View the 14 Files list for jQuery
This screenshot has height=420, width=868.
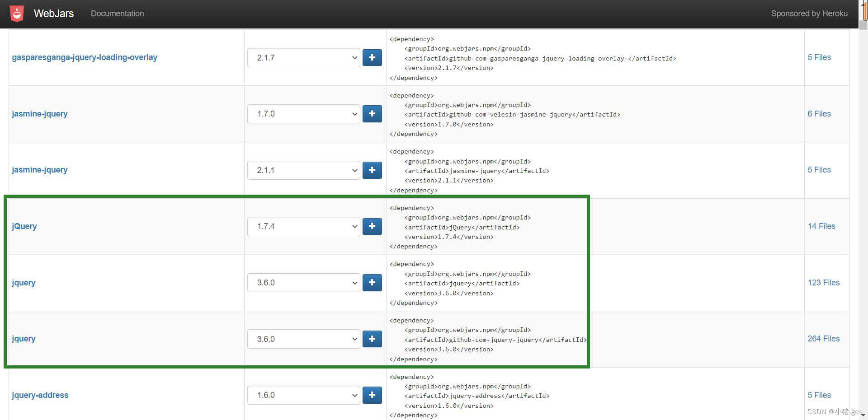[x=821, y=226]
